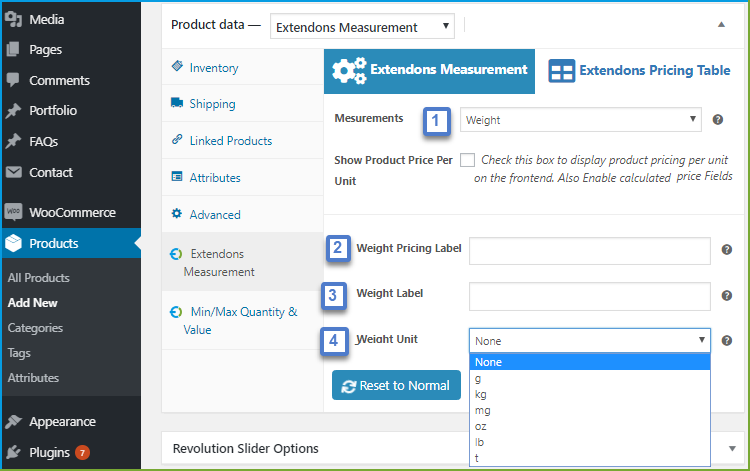
Task: Switch to the Extendons Measurement blue tab
Action: [429, 71]
